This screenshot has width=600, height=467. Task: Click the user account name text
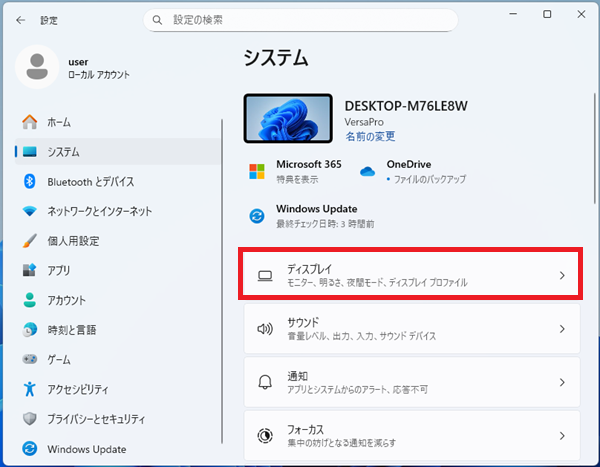point(78,62)
